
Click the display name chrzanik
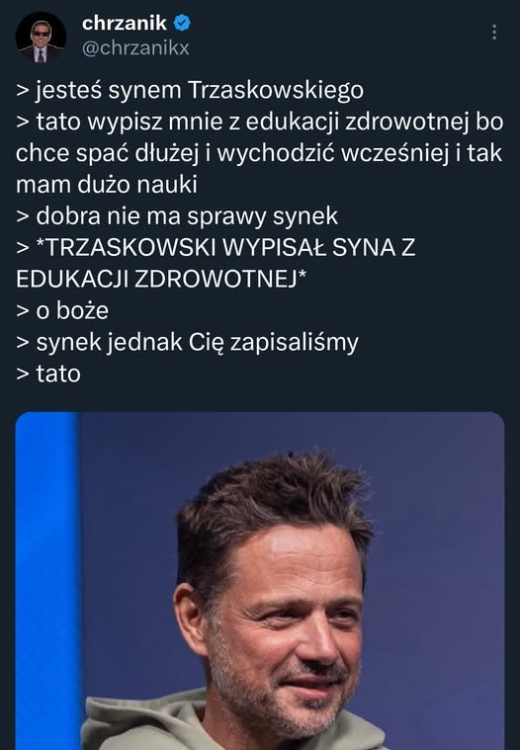point(124,23)
